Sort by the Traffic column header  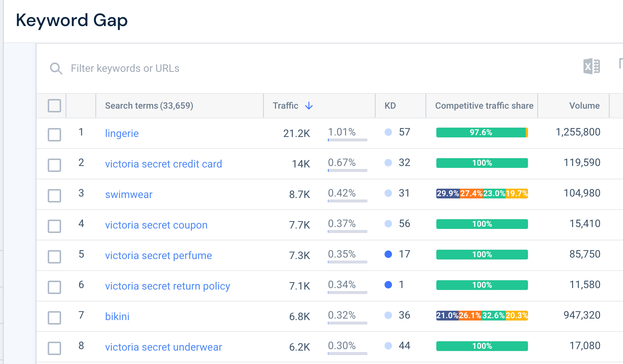coord(285,106)
